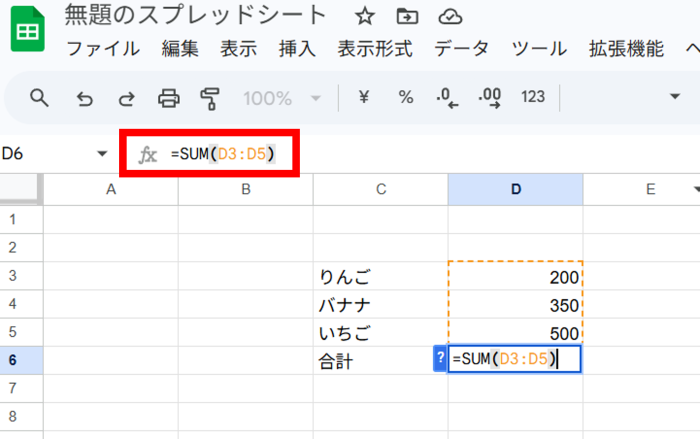Activate the paint format tool
700x439 pixels.
[x=210, y=97]
